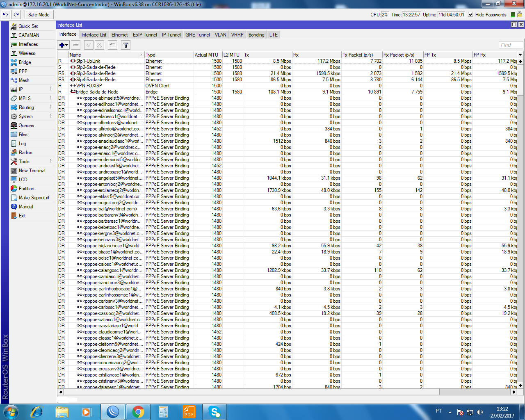Click the Enable checkmark button
The height and width of the screenshot is (420, 525).
tap(89, 45)
